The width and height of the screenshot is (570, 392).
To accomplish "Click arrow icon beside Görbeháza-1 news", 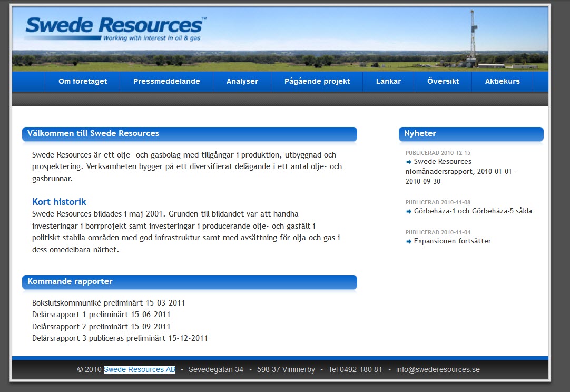I will (409, 212).
